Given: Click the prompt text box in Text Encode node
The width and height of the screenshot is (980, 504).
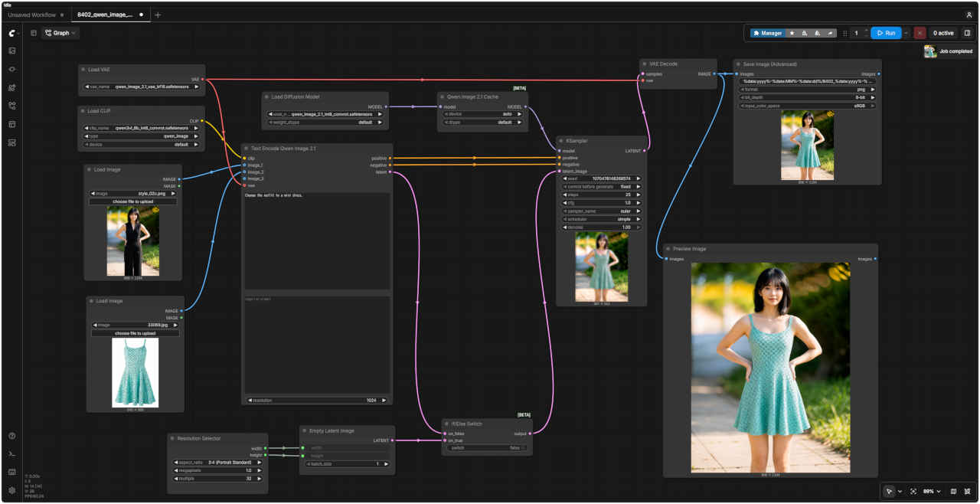Looking at the screenshot, I should [x=316, y=241].
